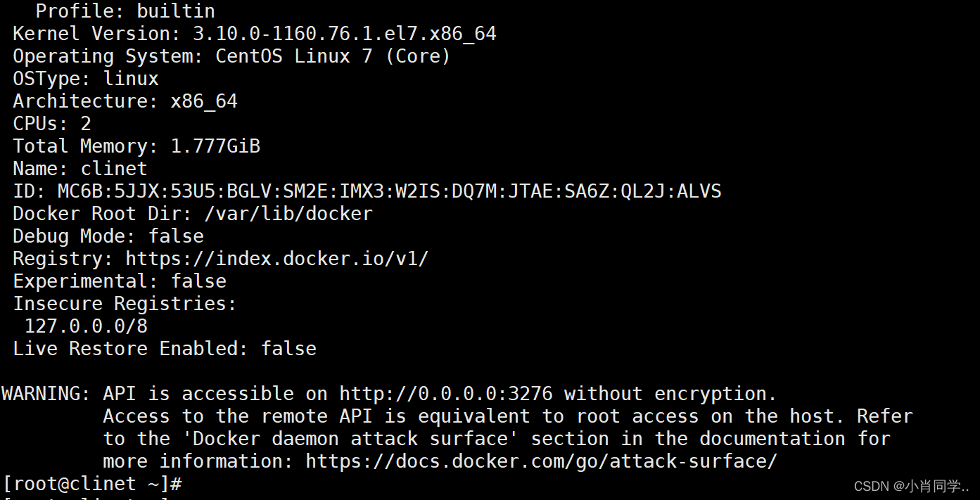Click the Live Restore Enabled false value
980x500 pixels.
click(288, 349)
